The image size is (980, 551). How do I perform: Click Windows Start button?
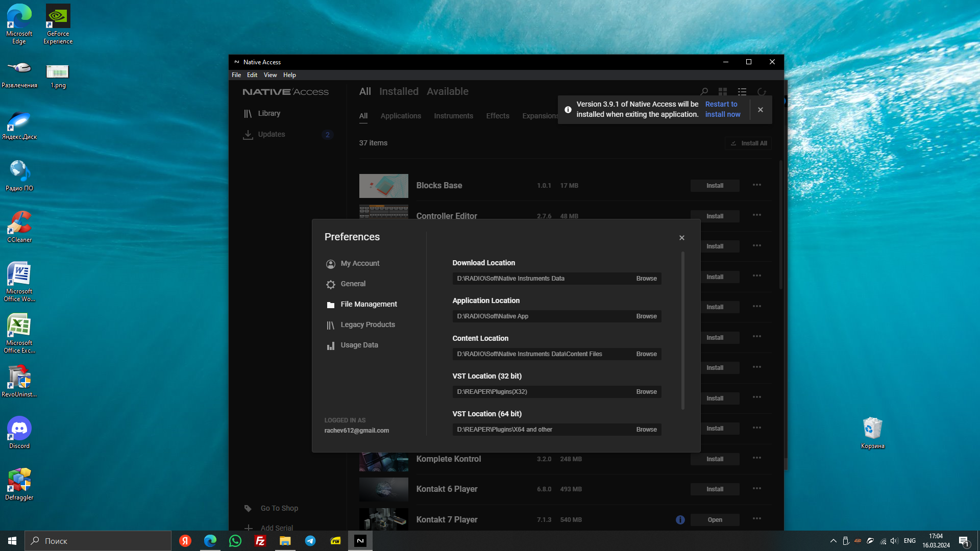click(x=12, y=541)
